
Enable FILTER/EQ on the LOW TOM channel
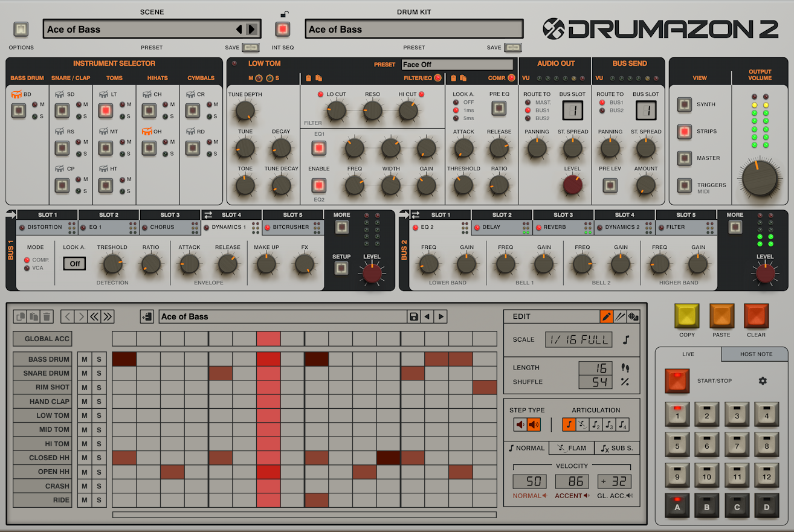pyautogui.click(x=437, y=79)
